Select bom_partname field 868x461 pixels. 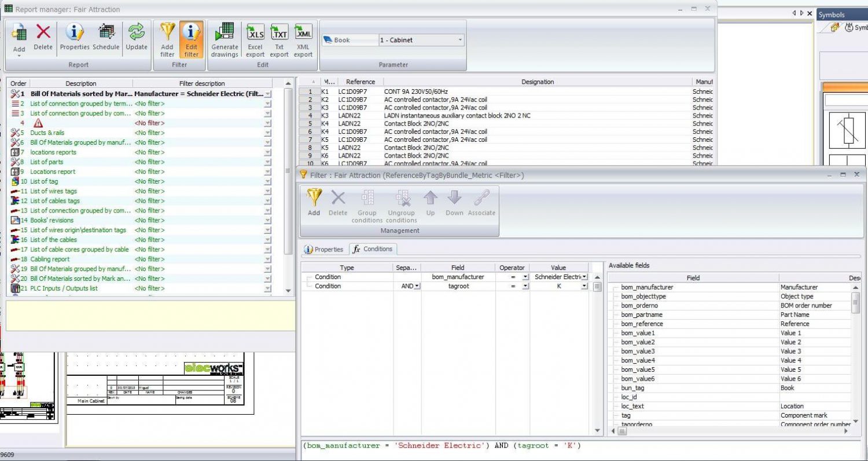click(642, 314)
